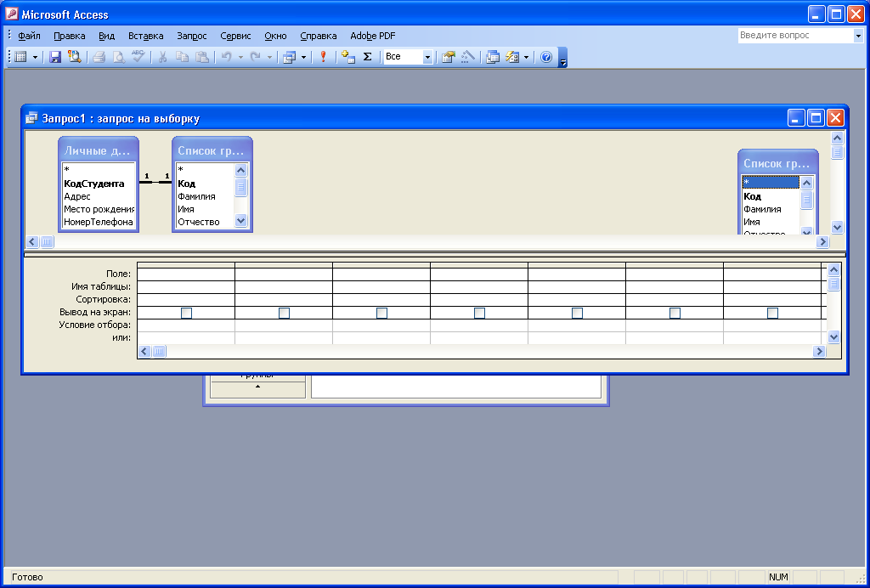The height and width of the screenshot is (588, 870).
Task: Expand the Query Type dropdown arrow
Action: [x=303, y=57]
